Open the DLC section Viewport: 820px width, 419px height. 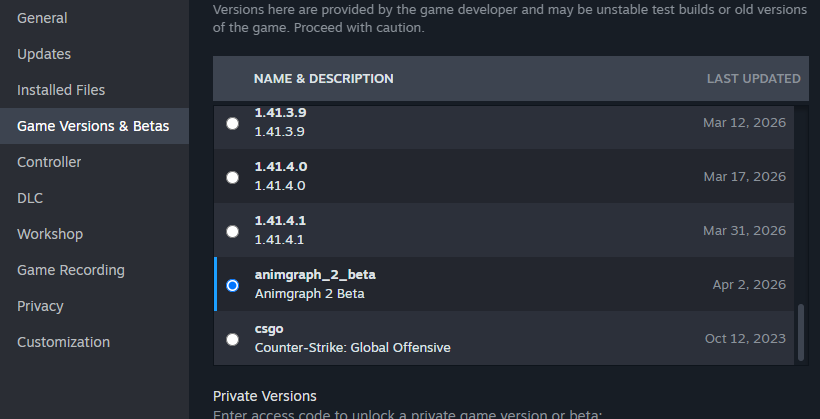pos(30,198)
